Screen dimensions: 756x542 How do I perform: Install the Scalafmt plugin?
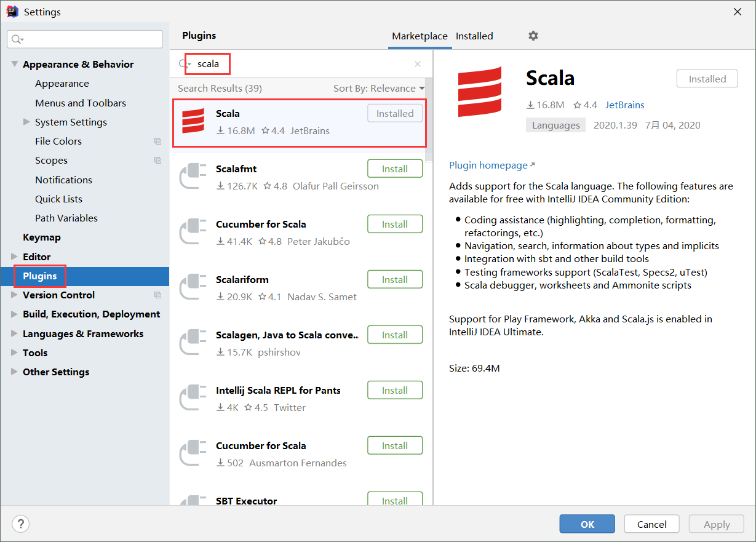pos(395,169)
